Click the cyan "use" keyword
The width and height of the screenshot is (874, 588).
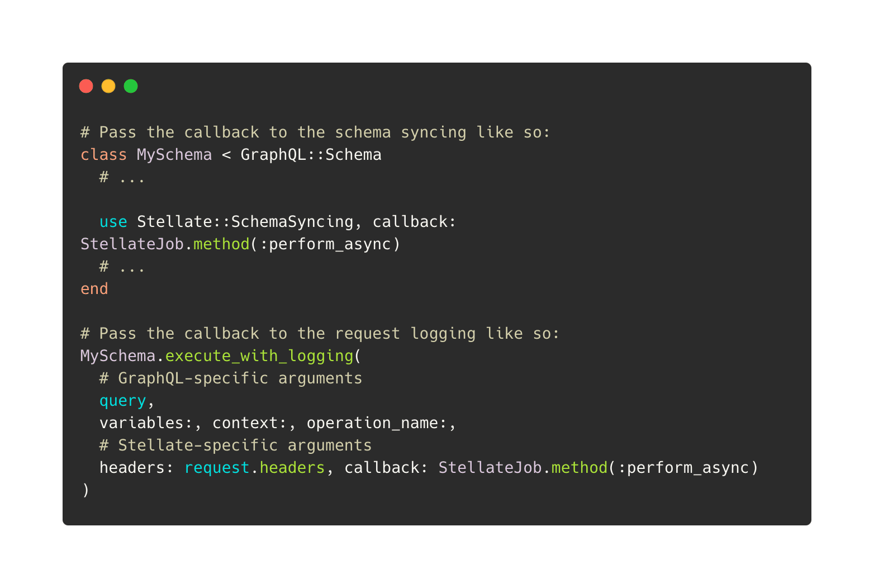pos(113,222)
